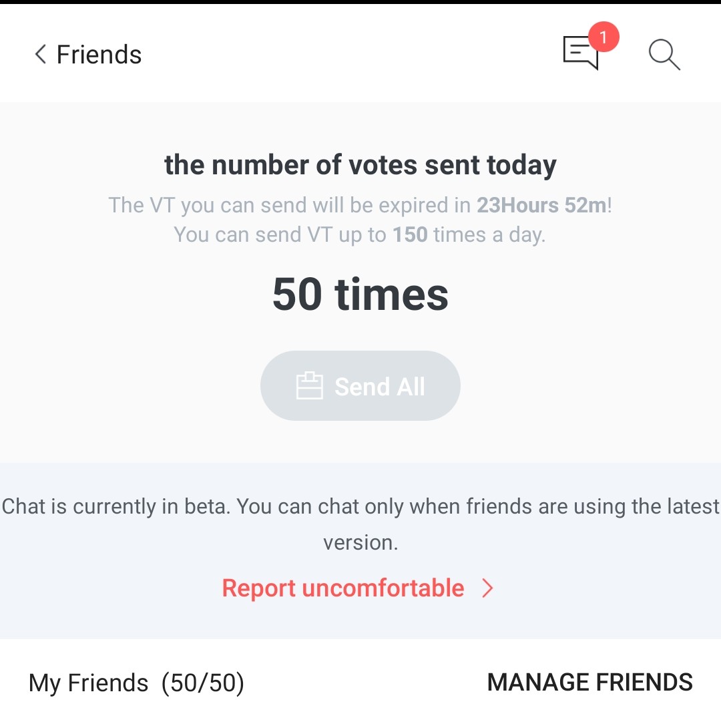This screenshot has height=728, width=721.
Task: Click the word version in beta notice
Action: coord(360,543)
